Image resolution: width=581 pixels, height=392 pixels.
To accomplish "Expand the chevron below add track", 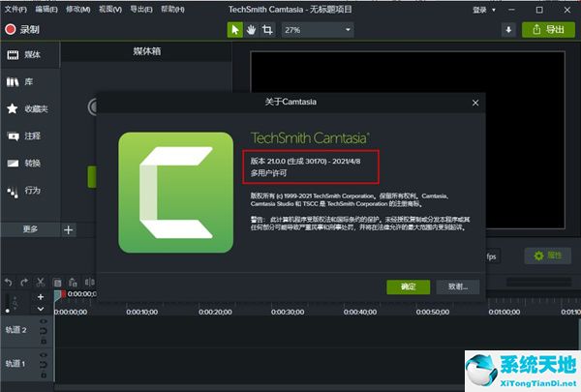I will click(41, 309).
